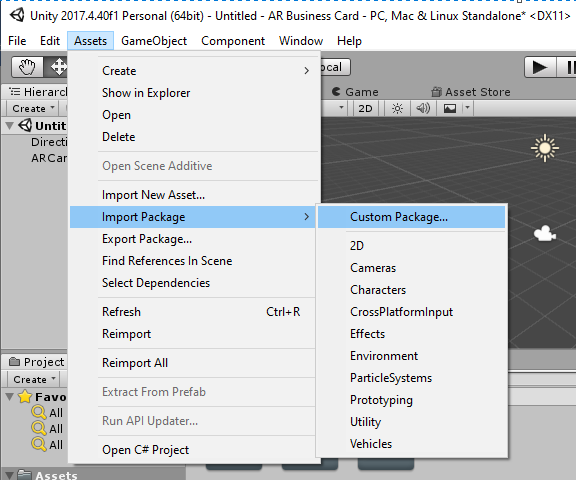Click first All search favorite item

pyautogui.click(x=47, y=413)
